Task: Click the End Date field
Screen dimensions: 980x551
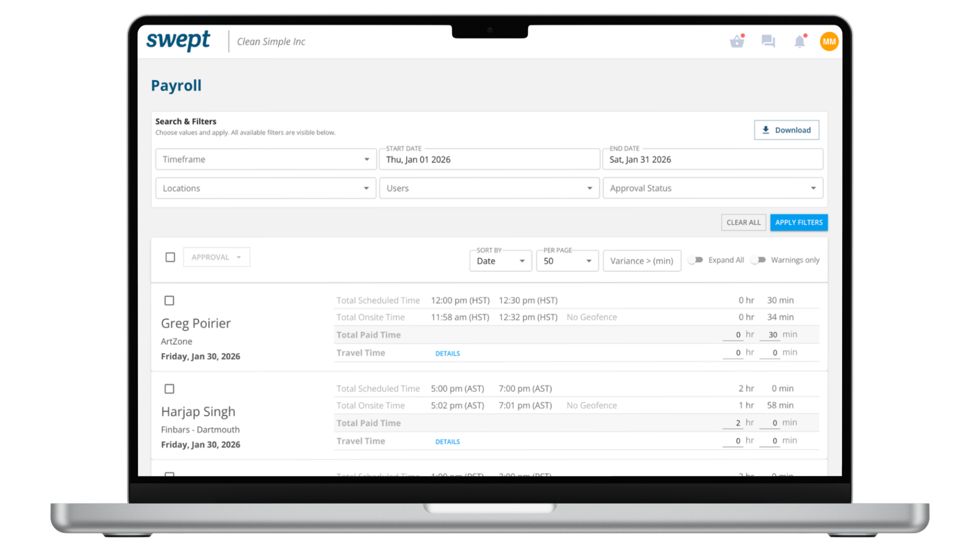Action: [713, 159]
